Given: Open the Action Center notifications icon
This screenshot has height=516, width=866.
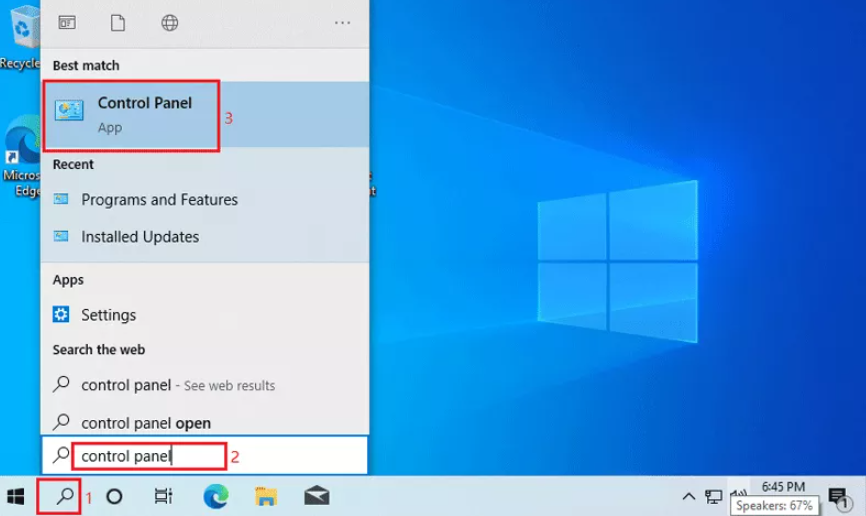Looking at the screenshot, I should (x=838, y=497).
